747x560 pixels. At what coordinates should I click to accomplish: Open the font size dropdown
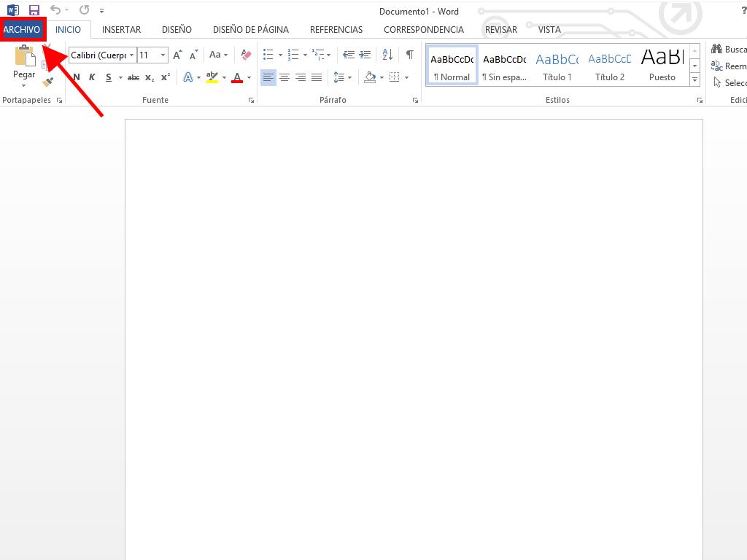tap(163, 55)
